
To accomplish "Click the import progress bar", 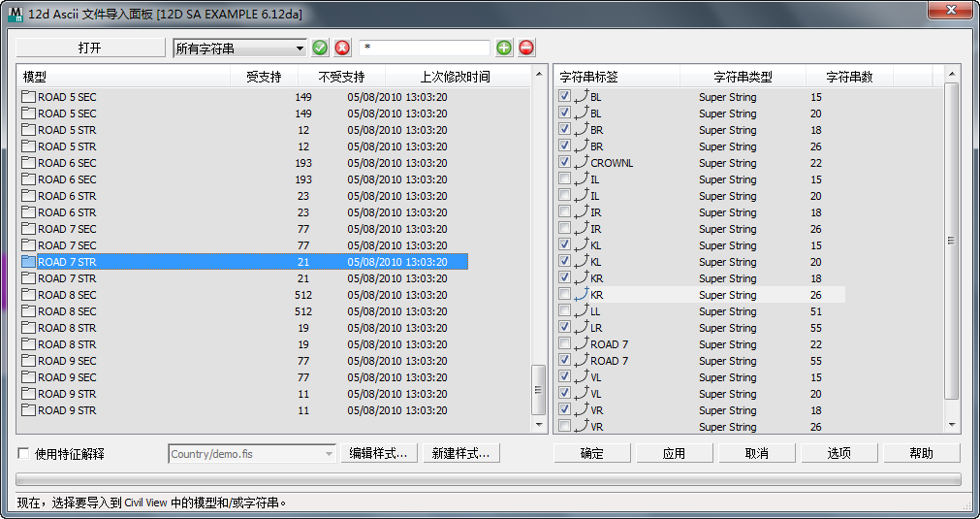I will (x=489, y=479).
